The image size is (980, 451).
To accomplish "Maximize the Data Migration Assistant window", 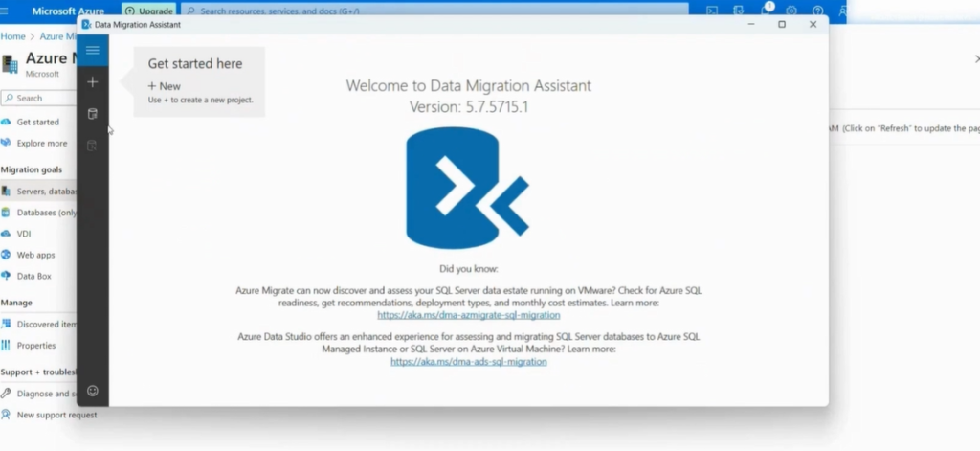I will (782, 24).
